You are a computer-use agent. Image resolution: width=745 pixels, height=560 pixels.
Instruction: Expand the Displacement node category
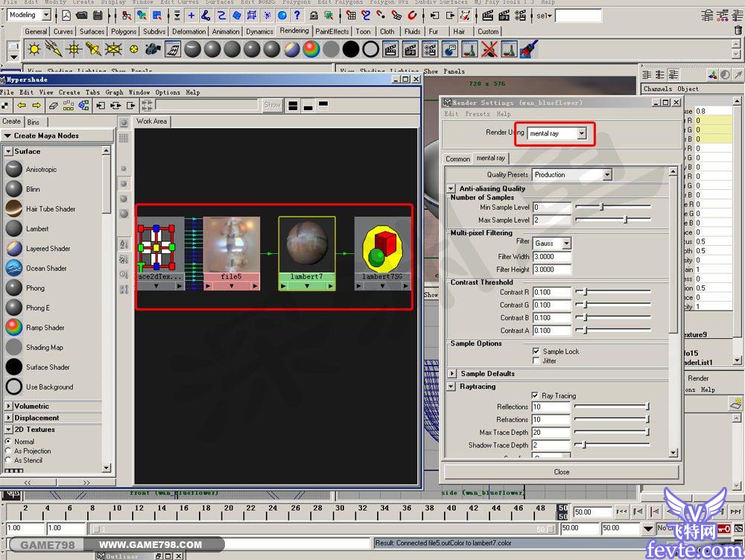point(8,418)
